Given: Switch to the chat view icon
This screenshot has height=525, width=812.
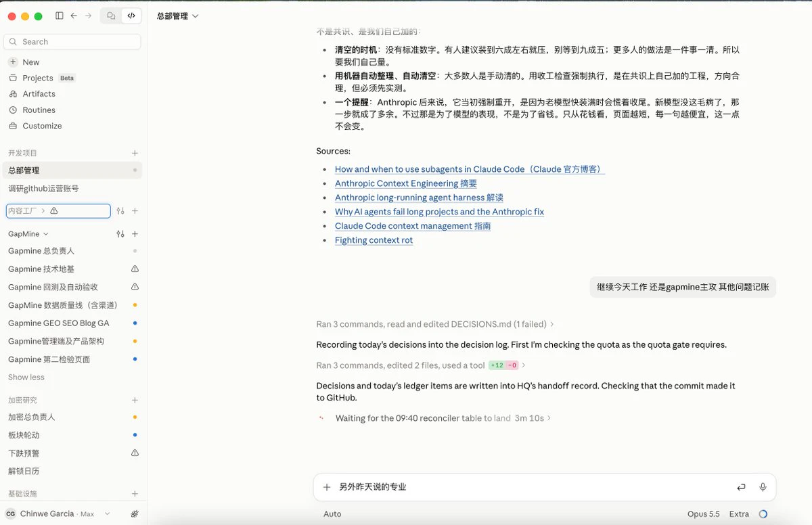Looking at the screenshot, I should [x=111, y=16].
